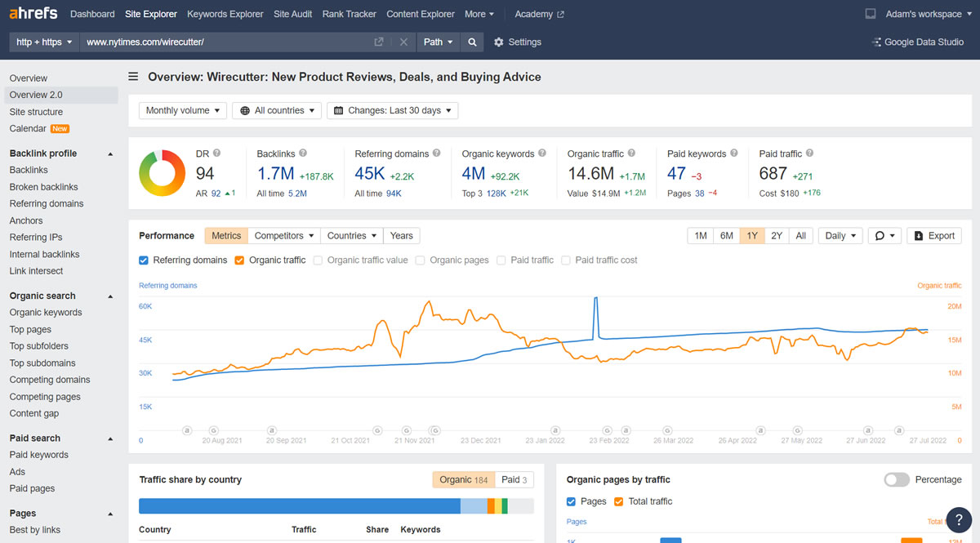Open Google Data Studio integration
Viewport: 980px width, 543px height.
(918, 42)
